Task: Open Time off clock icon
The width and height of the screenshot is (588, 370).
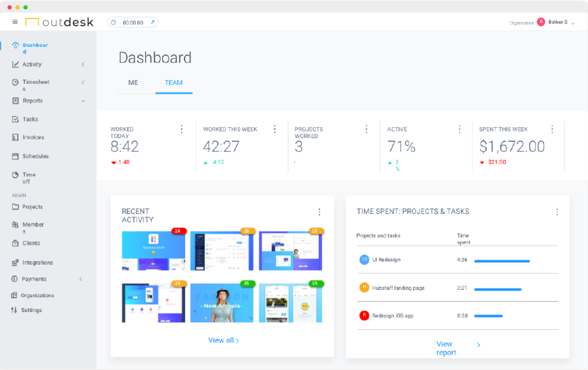Action: tap(15, 175)
